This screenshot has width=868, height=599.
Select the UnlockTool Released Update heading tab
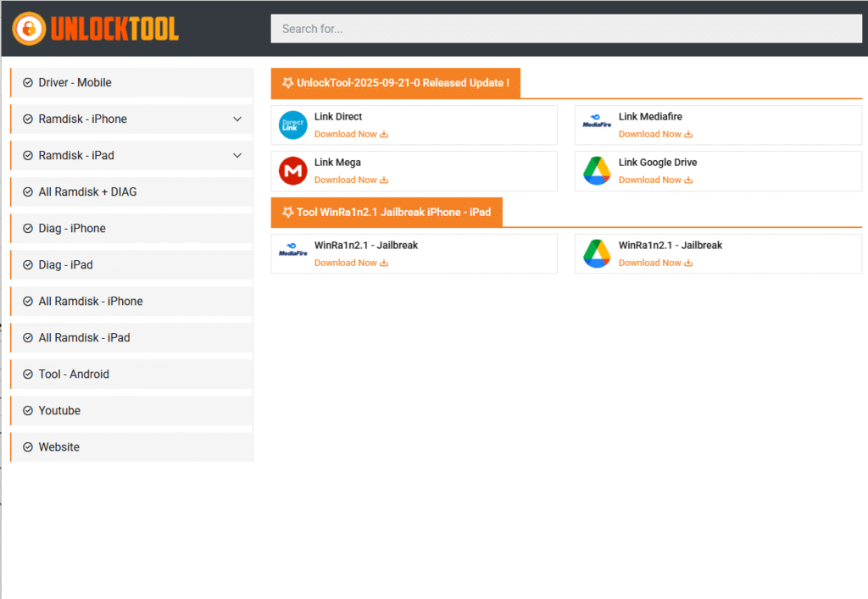pyautogui.click(x=396, y=83)
